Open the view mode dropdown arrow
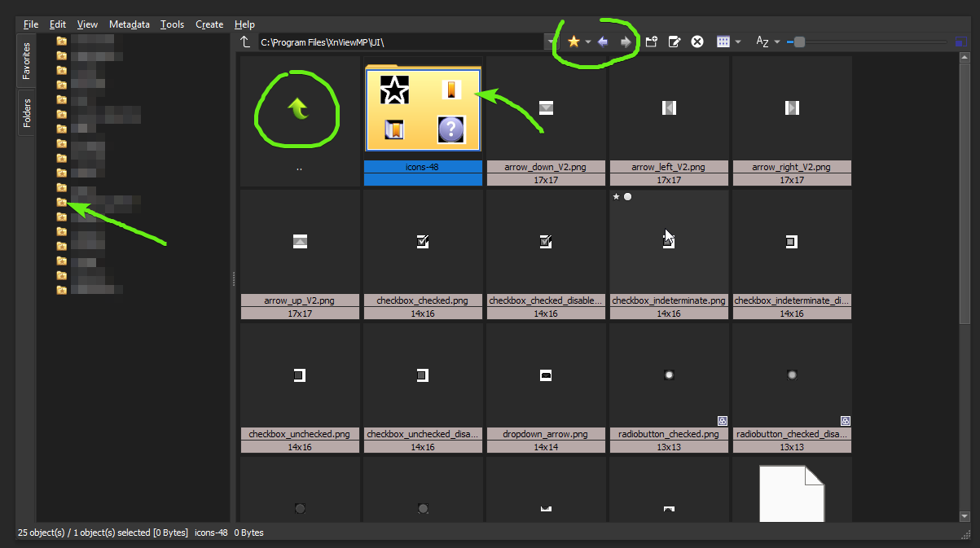 (x=737, y=42)
